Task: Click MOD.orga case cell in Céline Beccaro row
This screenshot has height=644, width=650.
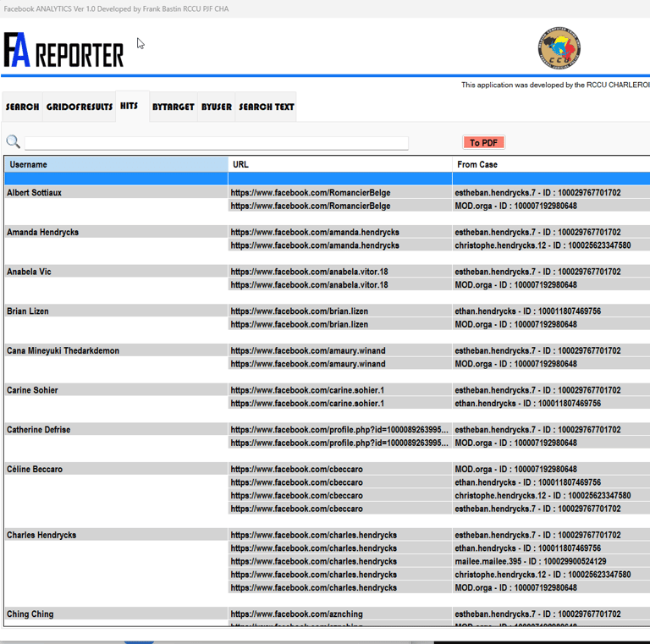Action: [x=551, y=469]
